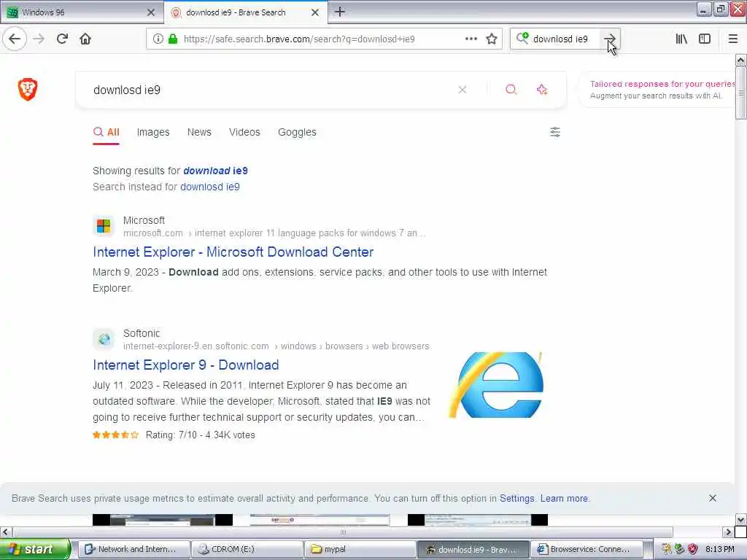Viewport: 747px width, 560px height.
Task: Click into the address bar URL
Action: tap(299, 39)
